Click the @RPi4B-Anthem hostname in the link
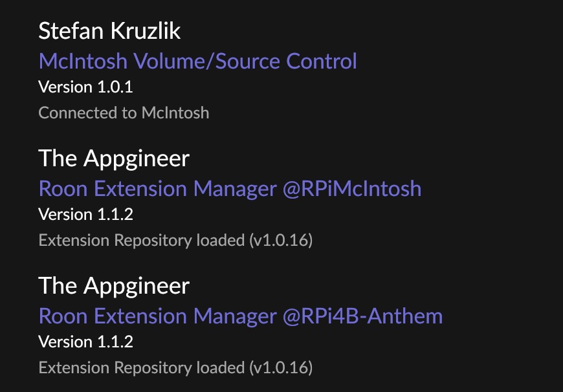Image resolution: width=563 pixels, height=392 pixels. pyautogui.click(x=362, y=316)
